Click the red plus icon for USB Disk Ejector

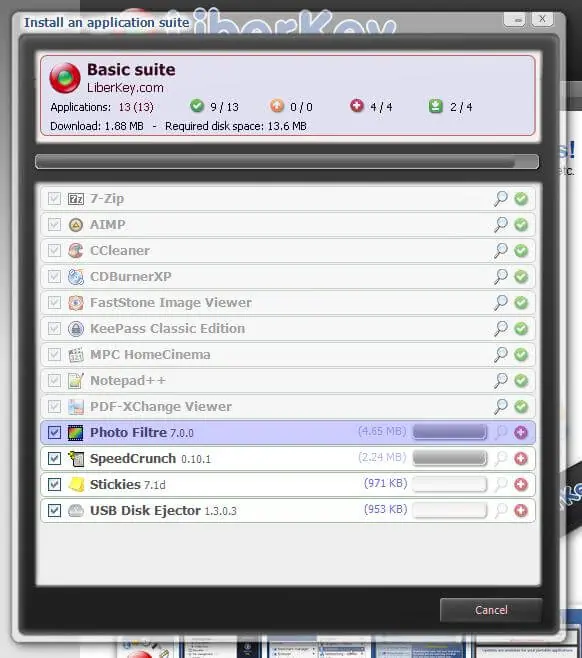click(521, 511)
